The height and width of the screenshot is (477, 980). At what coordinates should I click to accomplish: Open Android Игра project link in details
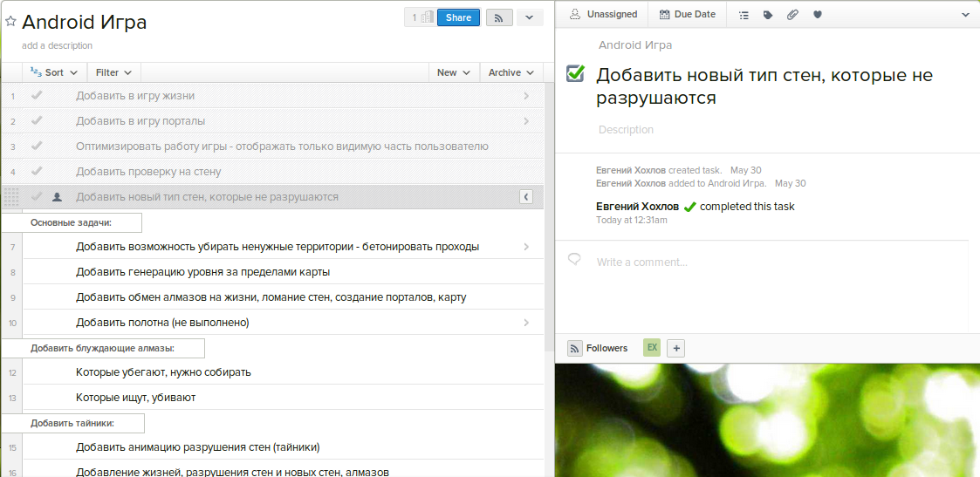tap(635, 45)
